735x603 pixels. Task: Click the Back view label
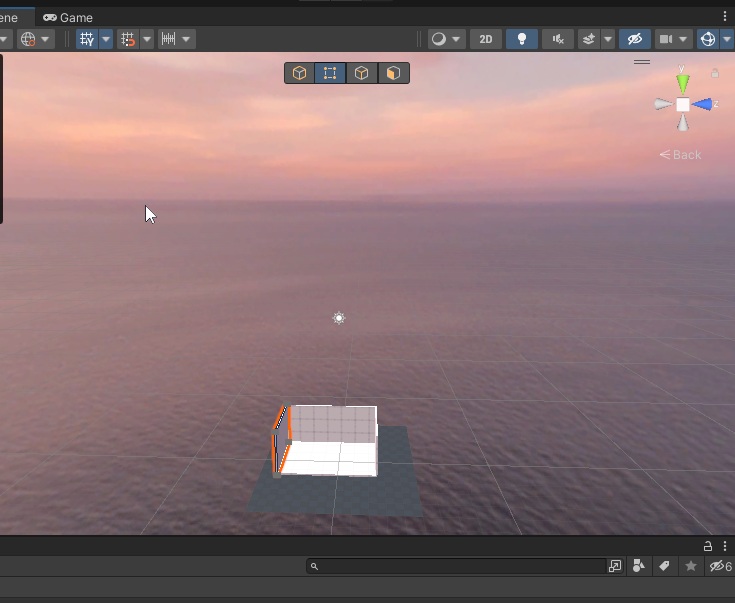682,155
